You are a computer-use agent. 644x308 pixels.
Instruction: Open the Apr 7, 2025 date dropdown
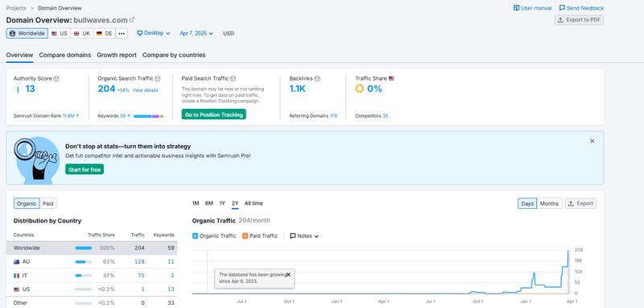(196, 33)
